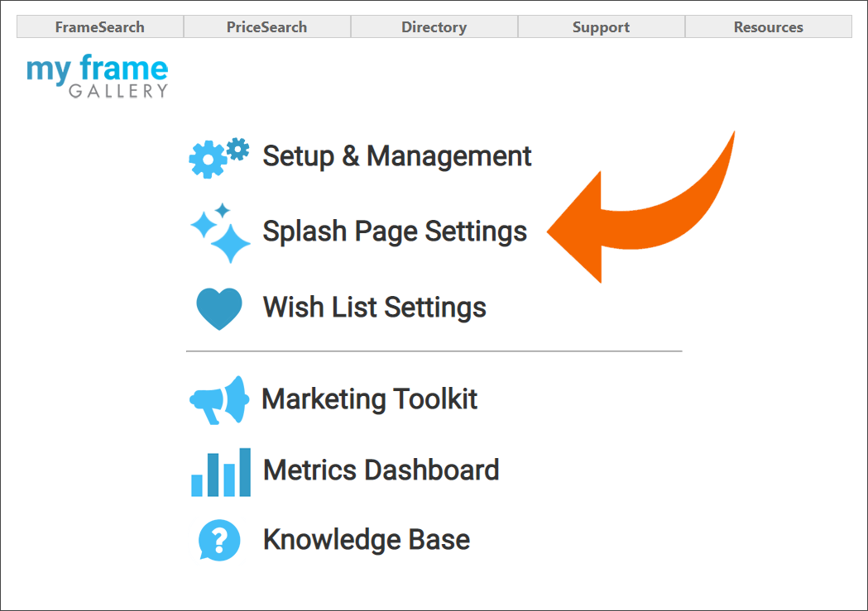Open Splash Page Settings
The width and height of the screenshot is (868, 611).
[394, 231]
